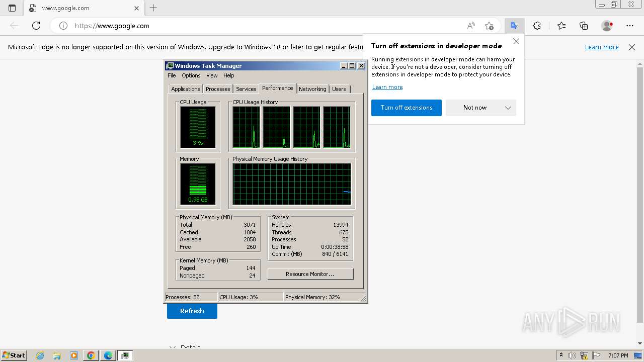Switch to the Processes tab
This screenshot has width=644, height=362.
[x=218, y=89]
